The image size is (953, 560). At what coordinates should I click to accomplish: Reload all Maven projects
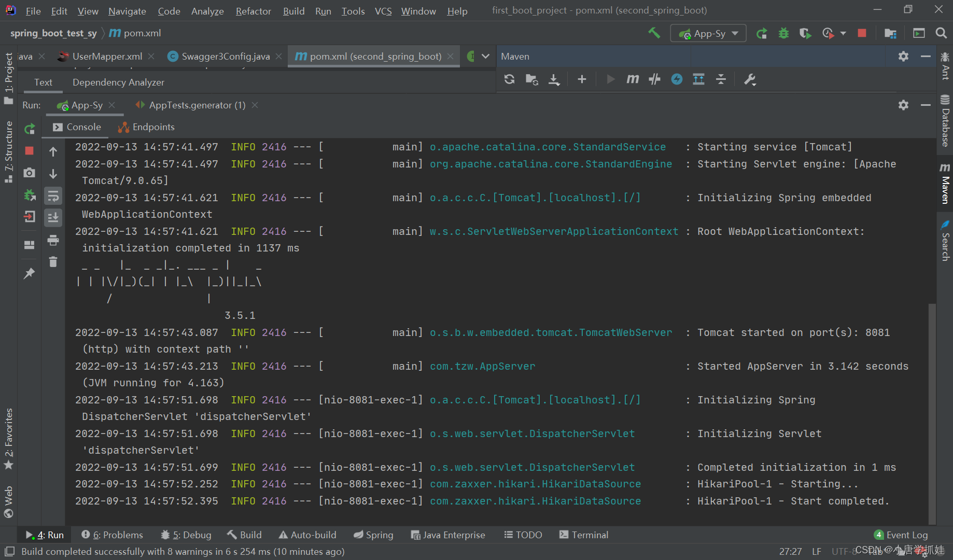[509, 79]
